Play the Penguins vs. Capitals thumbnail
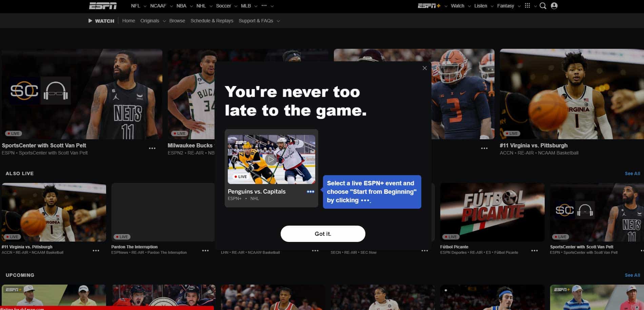This screenshot has width=644, height=310. (x=271, y=159)
